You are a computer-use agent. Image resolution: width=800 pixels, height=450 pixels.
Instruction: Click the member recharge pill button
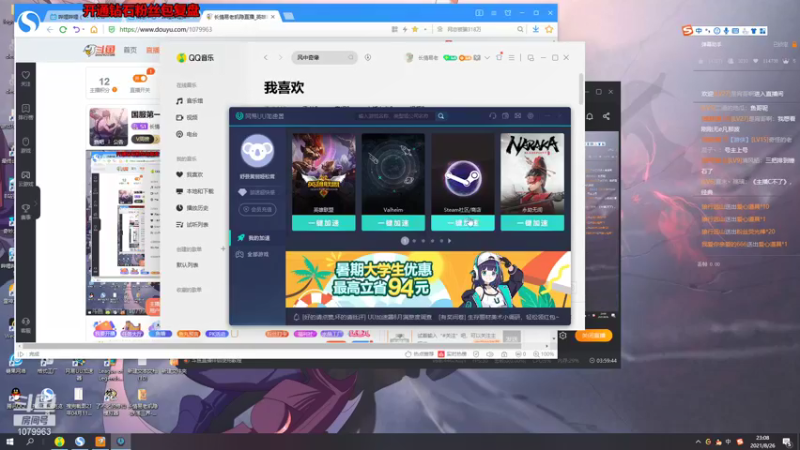pyautogui.click(x=257, y=209)
